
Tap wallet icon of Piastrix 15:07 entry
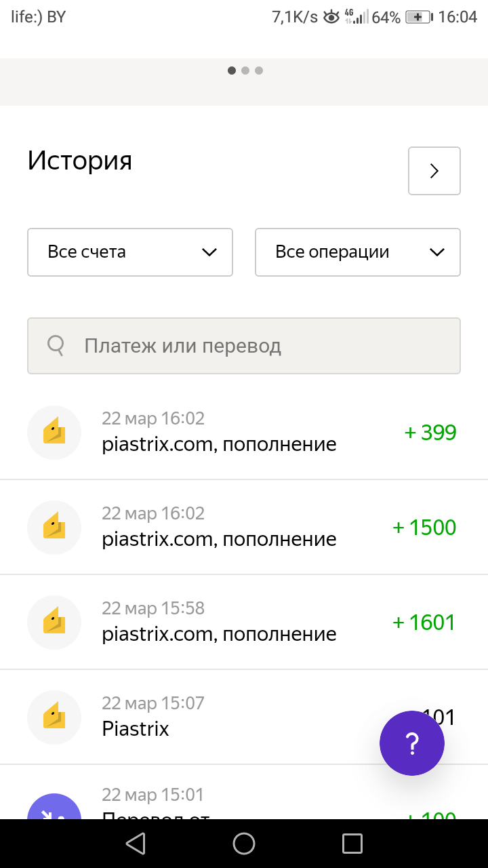point(54,717)
